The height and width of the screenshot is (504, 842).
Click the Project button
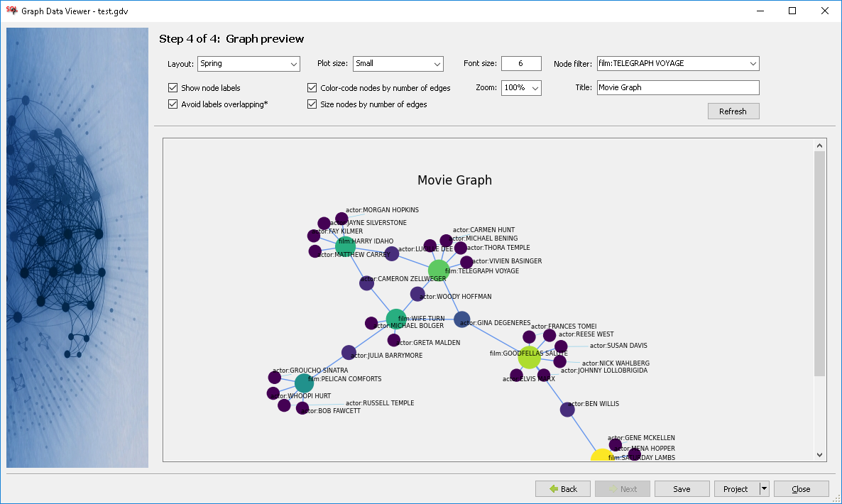point(737,488)
